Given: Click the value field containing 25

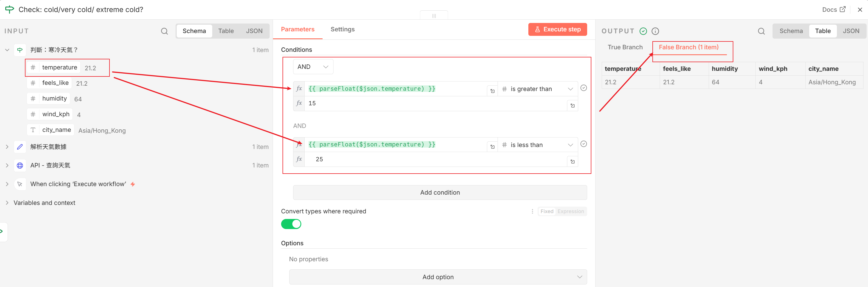Looking at the screenshot, I should pos(435,159).
